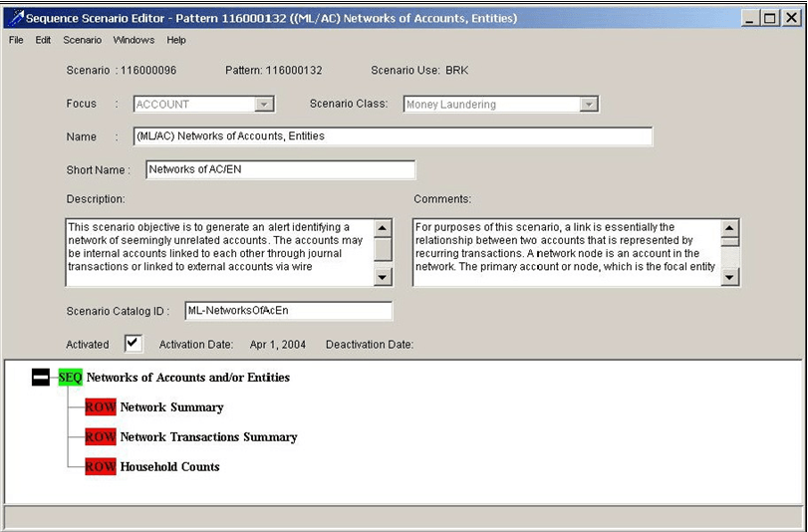Image resolution: width=808 pixels, height=532 pixels.
Task: Click Description scrollbar up arrow
Action: tap(383, 228)
